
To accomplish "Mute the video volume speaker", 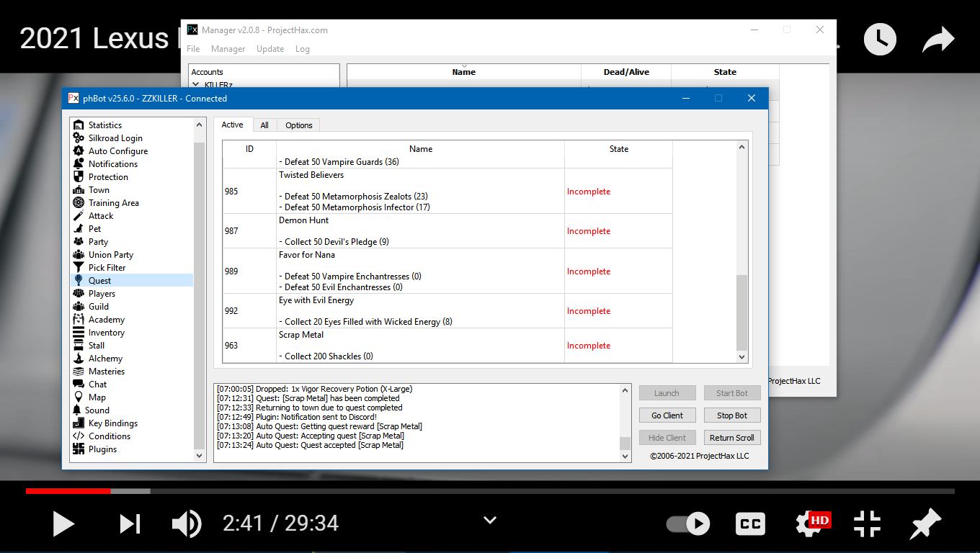I will [x=186, y=523].
